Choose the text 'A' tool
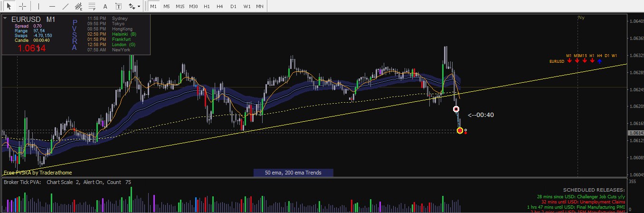 click(105, 7)
